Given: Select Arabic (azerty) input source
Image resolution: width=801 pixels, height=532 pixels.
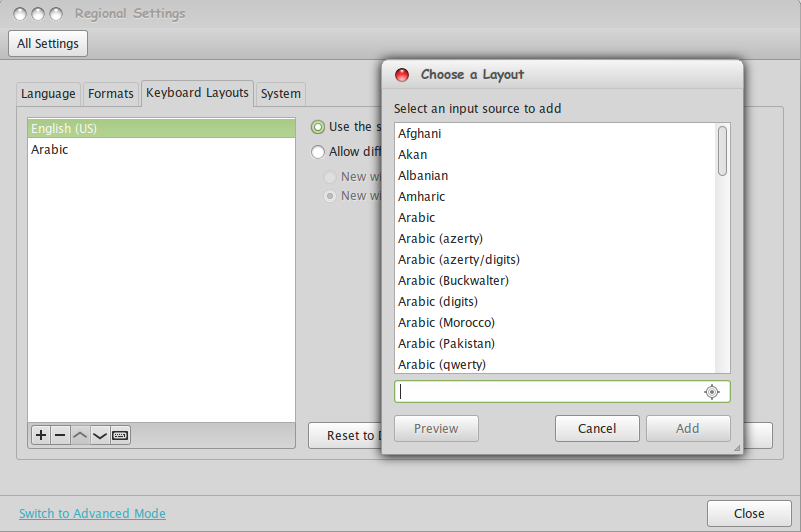Looking at the screenshot, I should pos(555,239).
